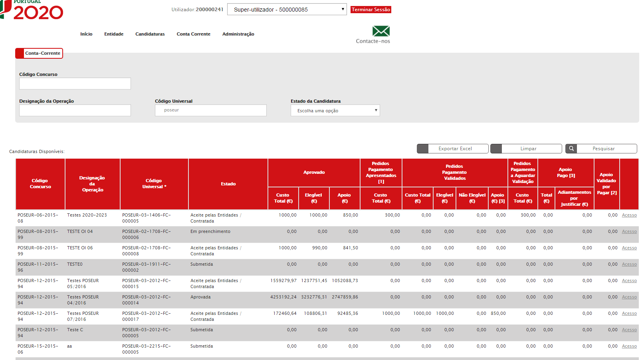Viewport: 644px width, 360px height.
Task: Click the Terminar Sessão button
Action: click(x=371, y=10)
